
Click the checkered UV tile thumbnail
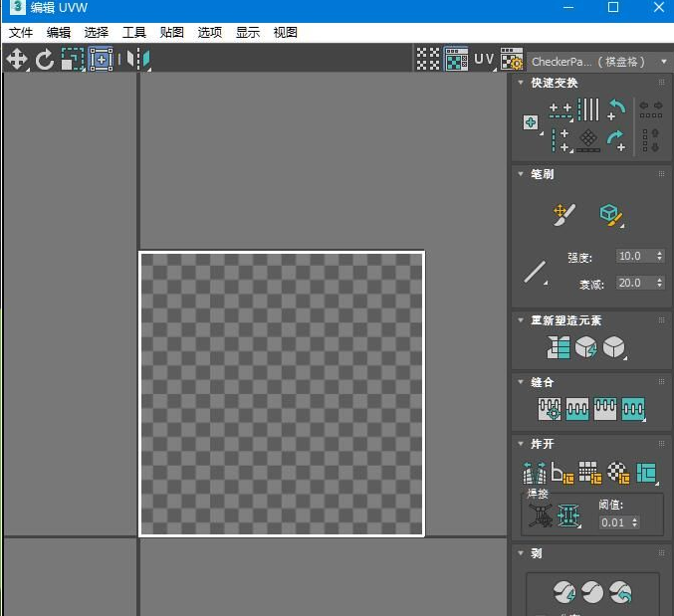pos(282,393)
